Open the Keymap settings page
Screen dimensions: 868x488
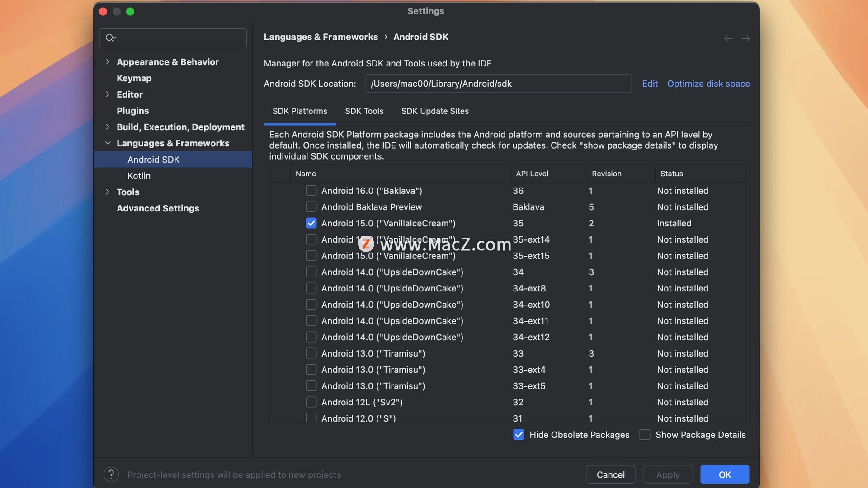[134, 78]
